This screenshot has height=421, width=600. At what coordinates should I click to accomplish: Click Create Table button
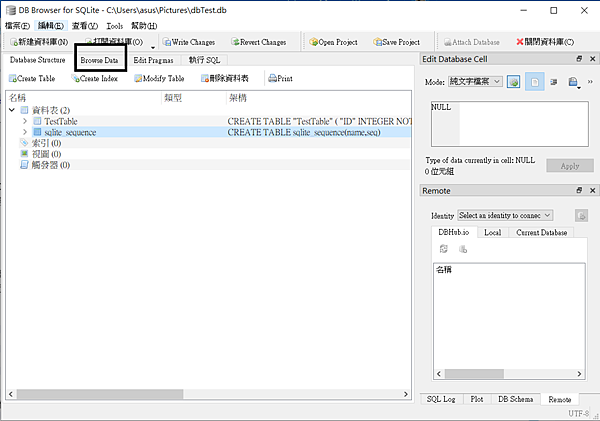pyautogui.click(x=32, y=78)
